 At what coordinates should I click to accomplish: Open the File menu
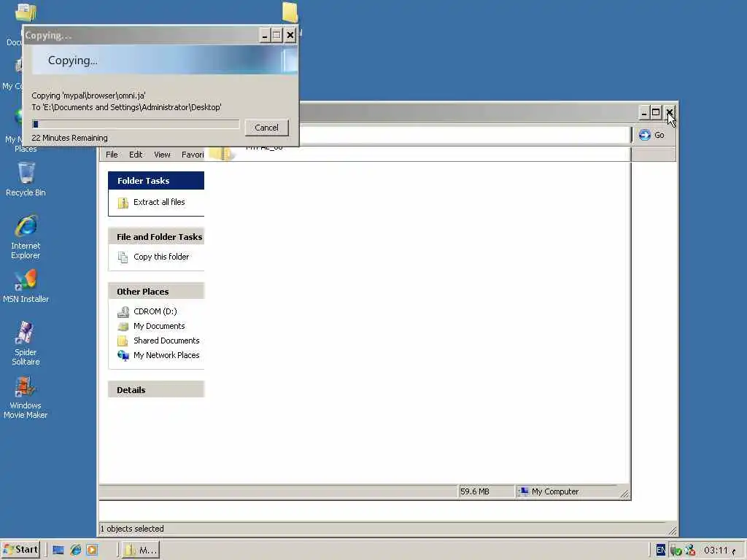tap(112, 155)
